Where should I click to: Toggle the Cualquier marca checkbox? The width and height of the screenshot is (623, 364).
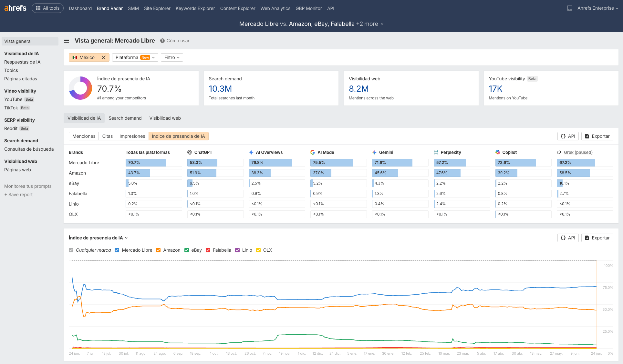(x=71, y=250)
